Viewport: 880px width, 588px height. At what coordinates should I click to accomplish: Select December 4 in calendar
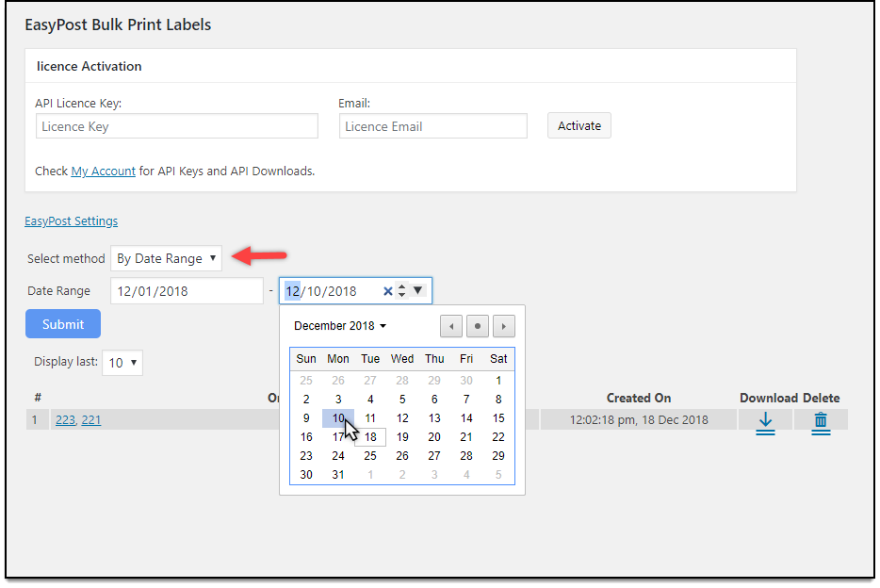(x=370, y=400)
